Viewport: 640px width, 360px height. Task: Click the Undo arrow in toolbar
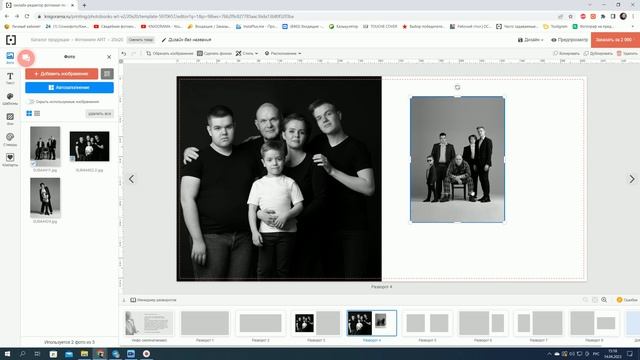pyautogui.click(x=124, y=53)
